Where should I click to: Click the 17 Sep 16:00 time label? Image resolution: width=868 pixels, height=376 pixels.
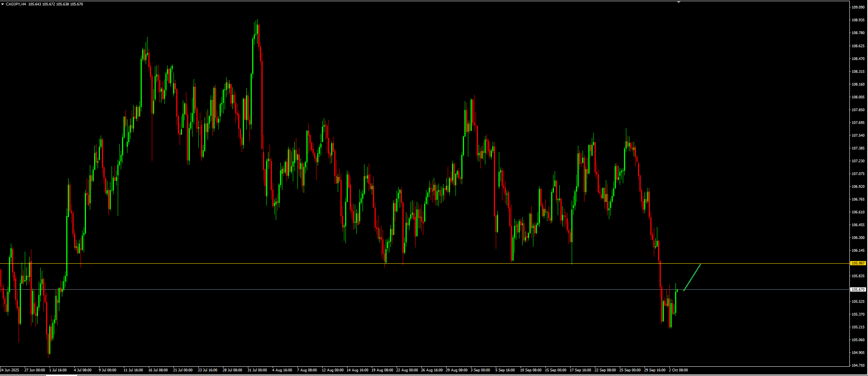tap(581, 370)
